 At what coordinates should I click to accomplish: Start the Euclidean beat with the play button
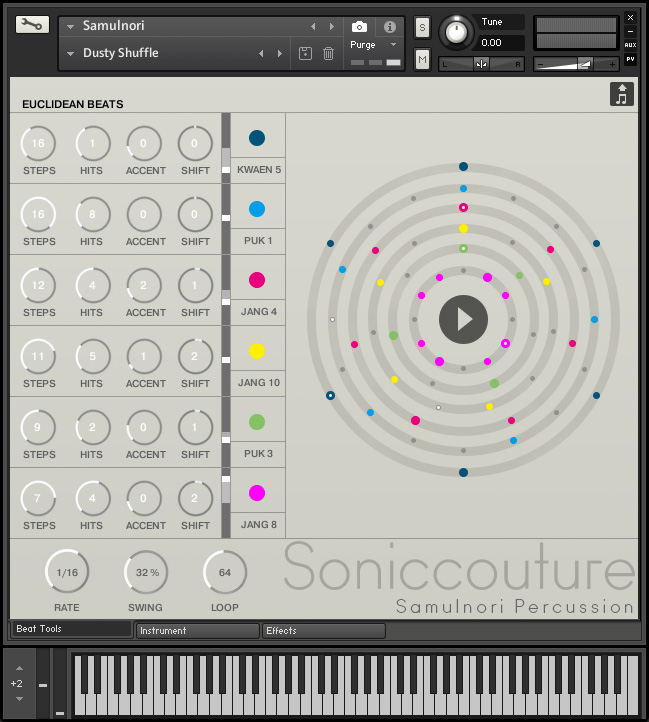463,319
